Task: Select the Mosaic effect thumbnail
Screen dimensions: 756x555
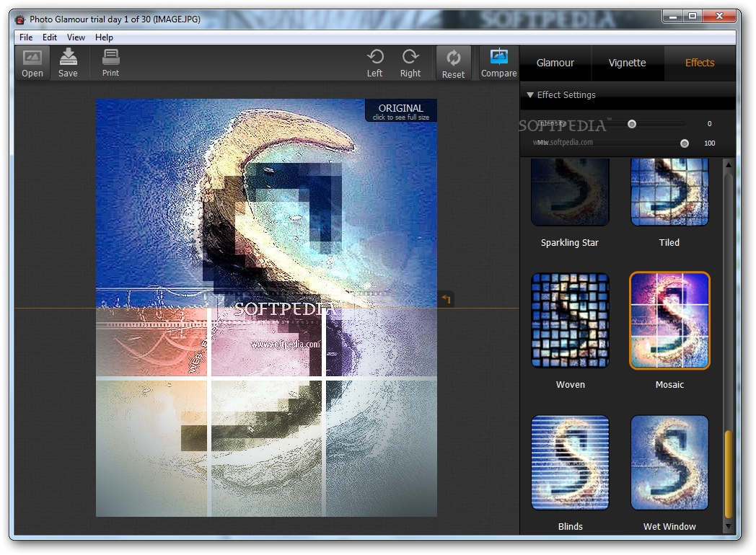Action: 669,320
